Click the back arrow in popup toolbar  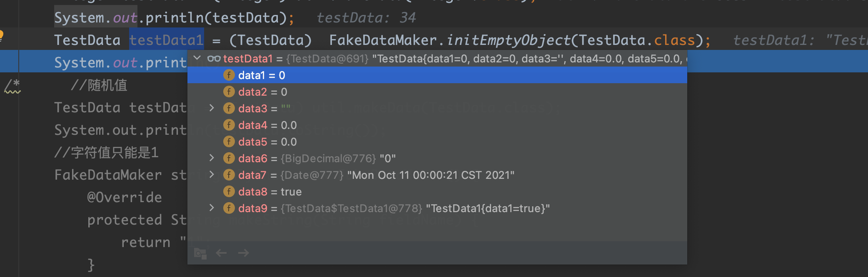[221, 253]
